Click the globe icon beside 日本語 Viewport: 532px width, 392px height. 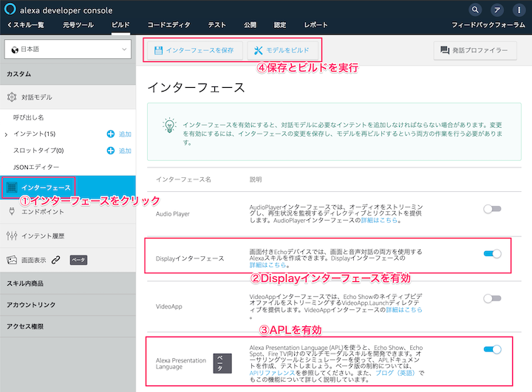(x=15, y=50)
